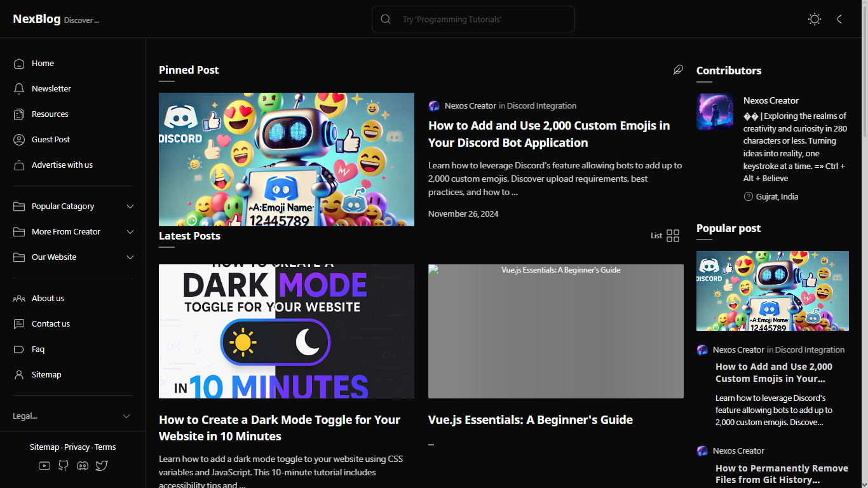Open the GitHub icon in the footer
This screenshot has width=868, height=488.
pyautogui.click(x=63, y=466)
